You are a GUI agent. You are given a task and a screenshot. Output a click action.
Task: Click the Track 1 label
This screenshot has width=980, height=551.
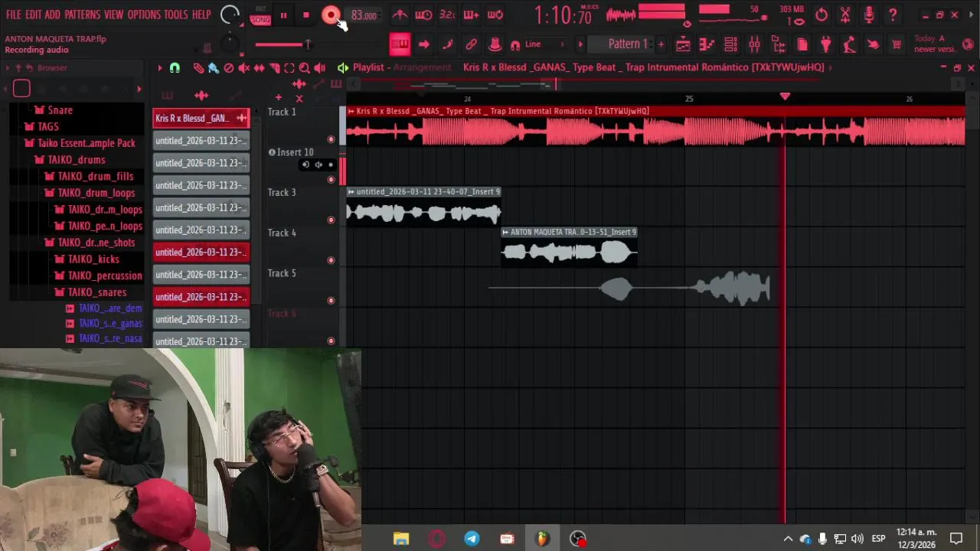click(282, 112)
